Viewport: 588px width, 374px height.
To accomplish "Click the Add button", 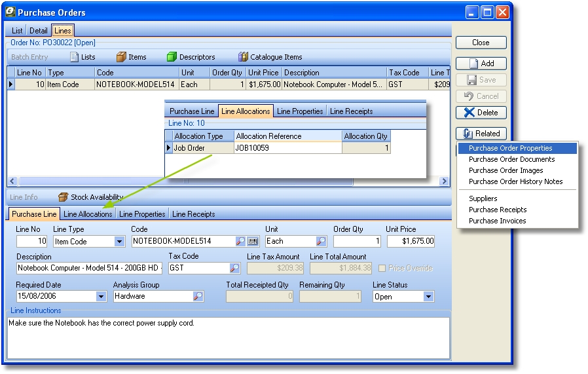I will [x=481, y=64].
